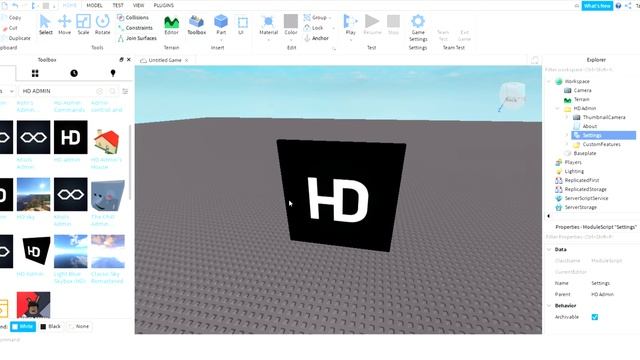This screenshot has width=640, height=360.
Task: Click the Stop test button
Action: 393,25
